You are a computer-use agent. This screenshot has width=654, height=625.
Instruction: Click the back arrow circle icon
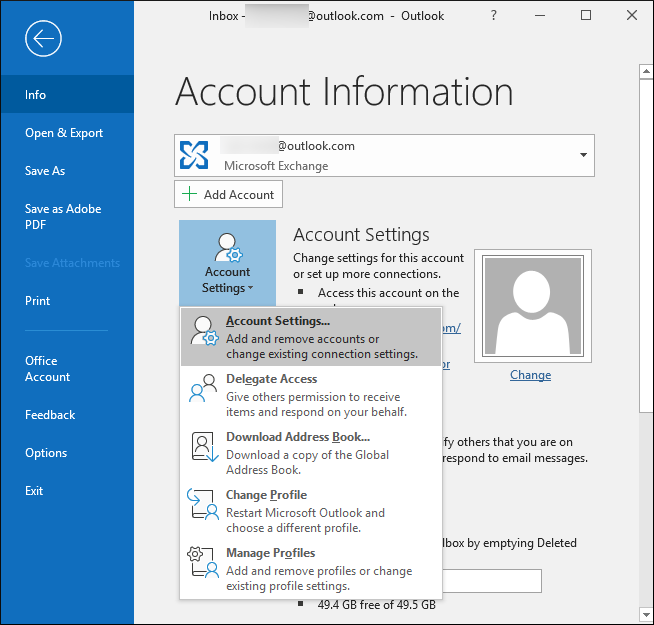(43, 38)
